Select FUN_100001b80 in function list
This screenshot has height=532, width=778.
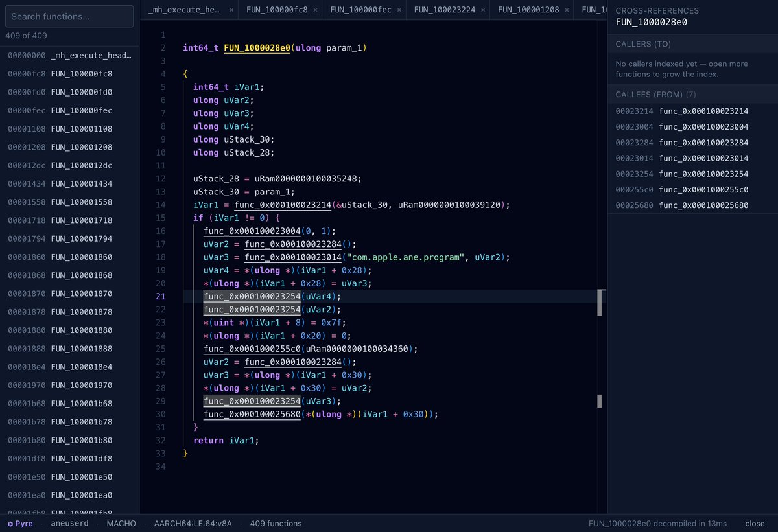pos(69,440)
